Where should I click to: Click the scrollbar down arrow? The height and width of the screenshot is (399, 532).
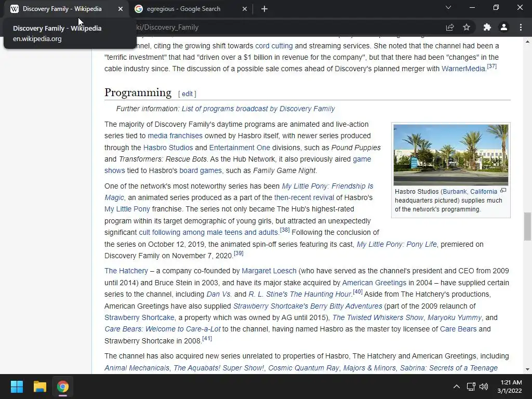click(x=527, y=369)
